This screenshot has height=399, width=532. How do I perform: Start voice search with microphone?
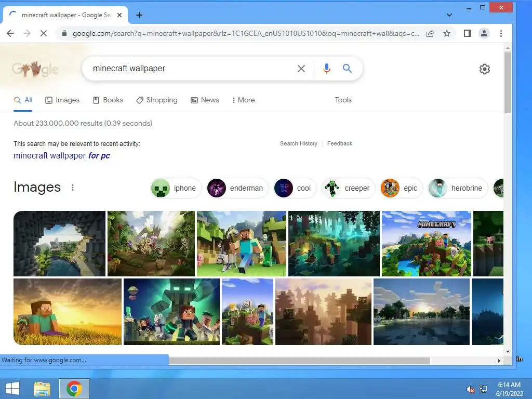pyautogui.click(x=326, y=69)
